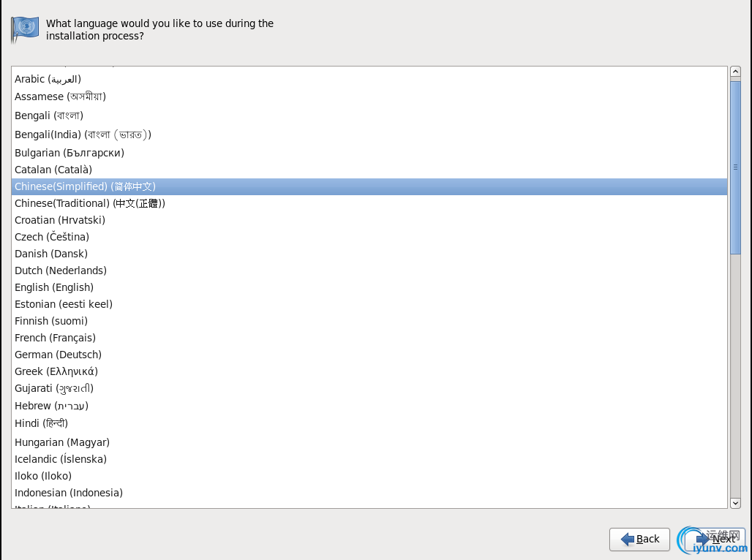Screen dimensions: 752x560
Task: Click the Back button arrow icon
Action: [x=628, y=540]
